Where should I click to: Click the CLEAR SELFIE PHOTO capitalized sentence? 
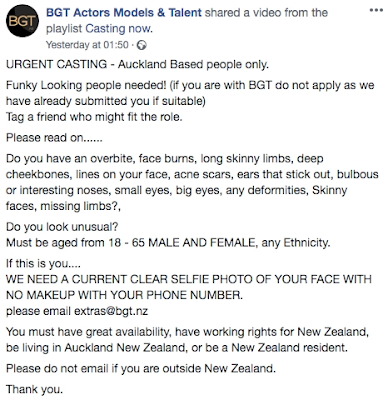189,287
